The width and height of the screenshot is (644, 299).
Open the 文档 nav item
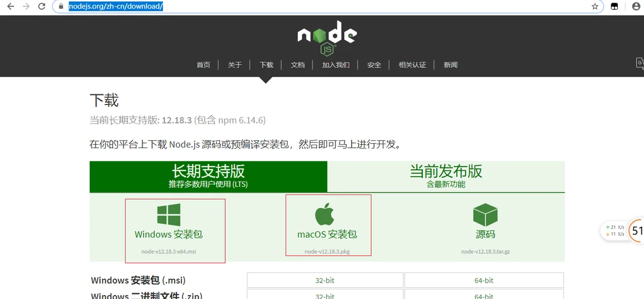pos(298,65)
